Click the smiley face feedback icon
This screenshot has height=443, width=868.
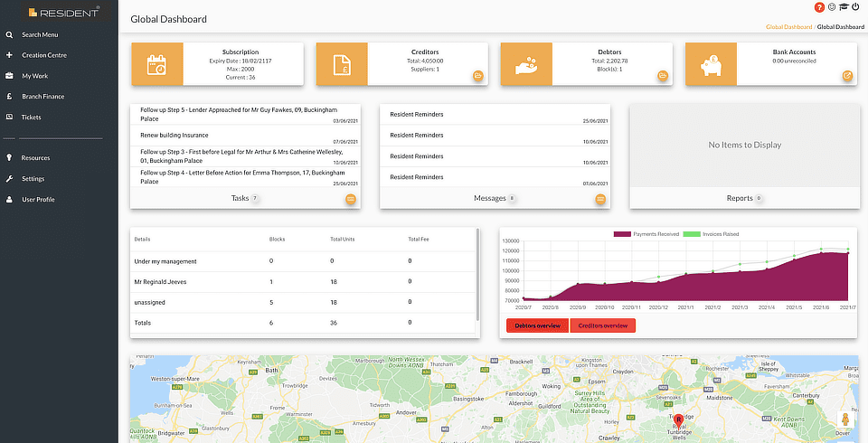[832, 7]
